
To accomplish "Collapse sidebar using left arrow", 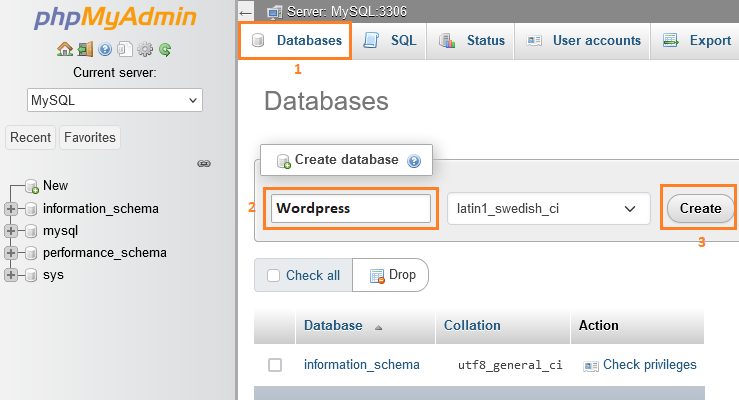I will click(245, 13).
